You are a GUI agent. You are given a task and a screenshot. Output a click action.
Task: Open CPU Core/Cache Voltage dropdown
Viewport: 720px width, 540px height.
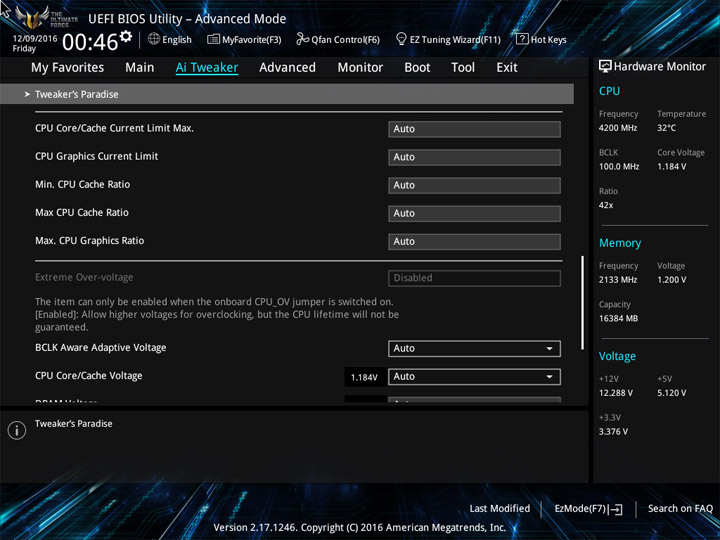click(474, 377)
